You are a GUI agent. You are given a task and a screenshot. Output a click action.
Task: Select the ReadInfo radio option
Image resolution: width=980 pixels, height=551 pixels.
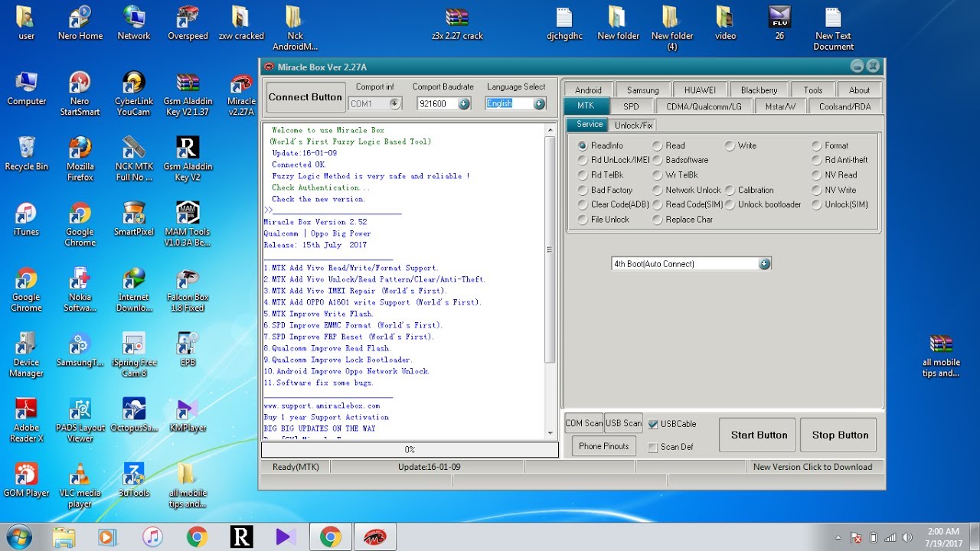point(583,145)
